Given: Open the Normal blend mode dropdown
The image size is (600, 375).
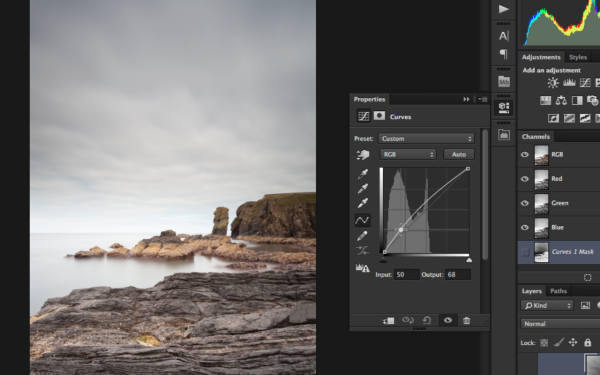Looking at the screenshot, I should coord(560,324).
